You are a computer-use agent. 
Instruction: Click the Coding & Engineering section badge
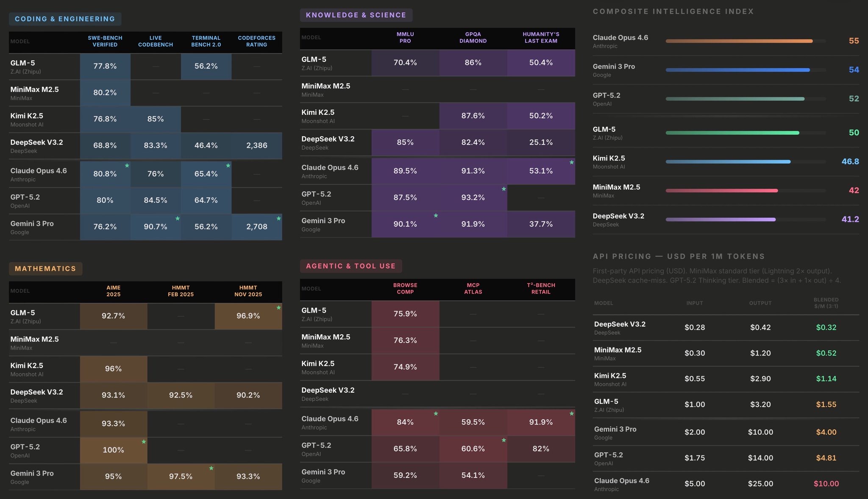pyautogui.click(x=65, y=19)
